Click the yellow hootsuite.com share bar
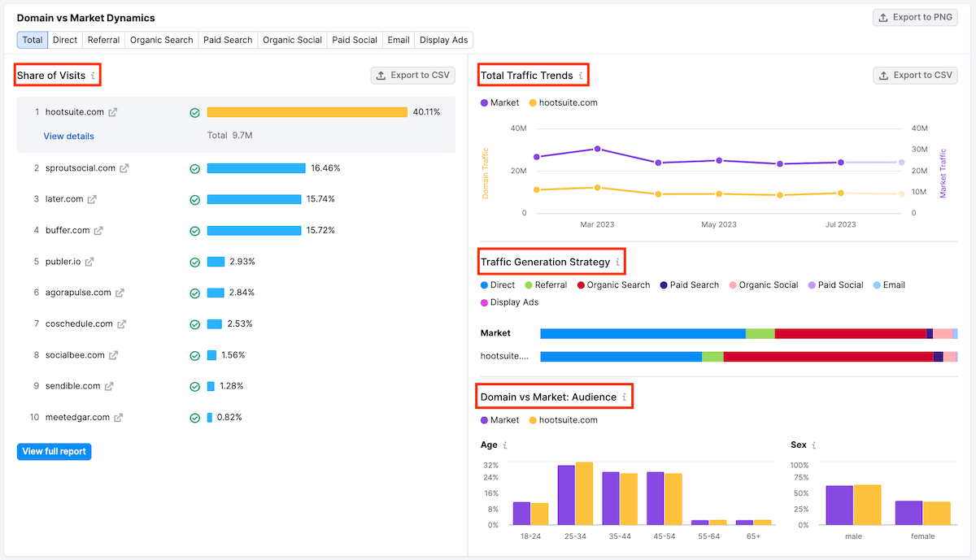976x560 pixels. [x=307, y=112]
